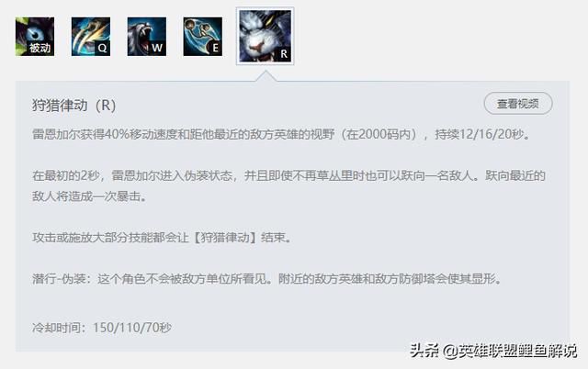
Task: Click the paragraph starting 在最初的2秒
Action: tap(288, 185)
